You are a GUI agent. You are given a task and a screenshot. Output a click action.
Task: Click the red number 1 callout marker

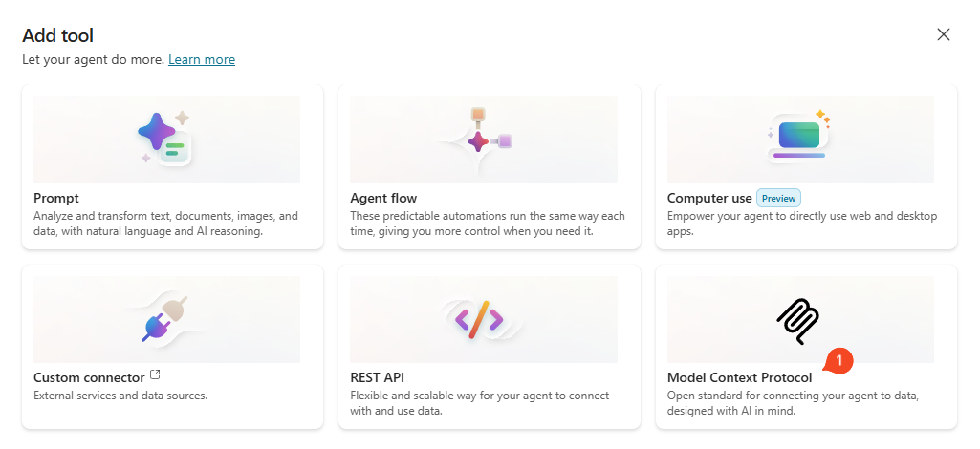(838, 361)
